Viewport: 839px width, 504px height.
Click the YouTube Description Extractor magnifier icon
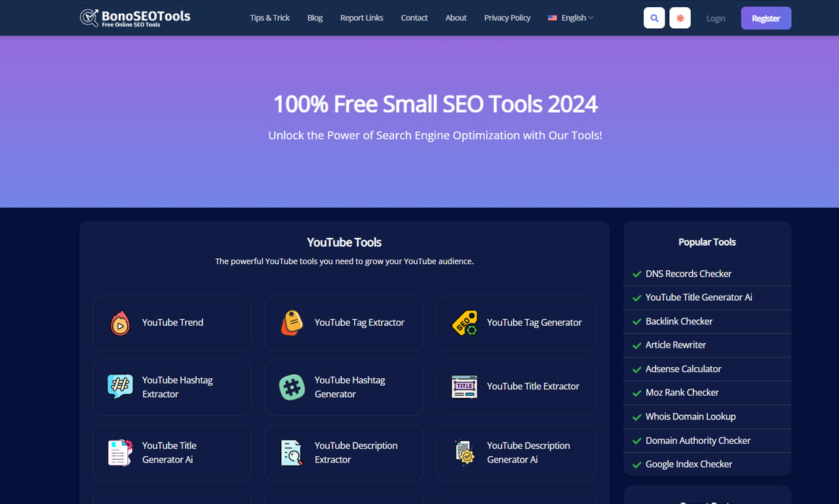click(292, 453)
